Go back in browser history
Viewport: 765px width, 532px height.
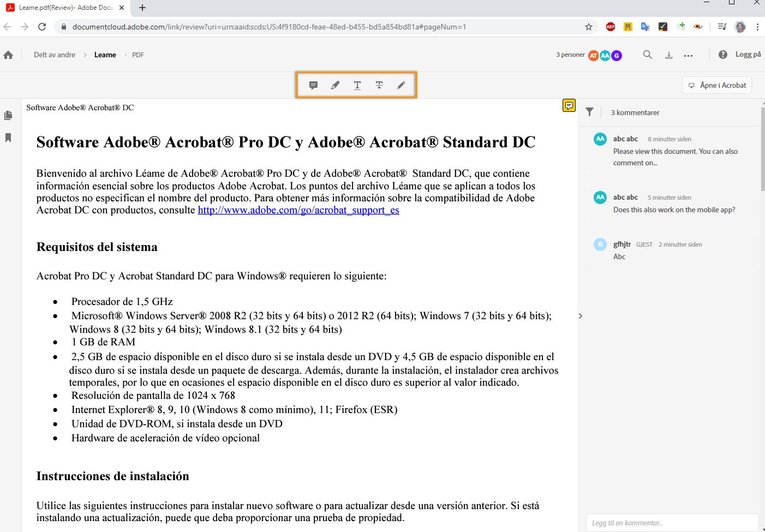pos(8,27)
